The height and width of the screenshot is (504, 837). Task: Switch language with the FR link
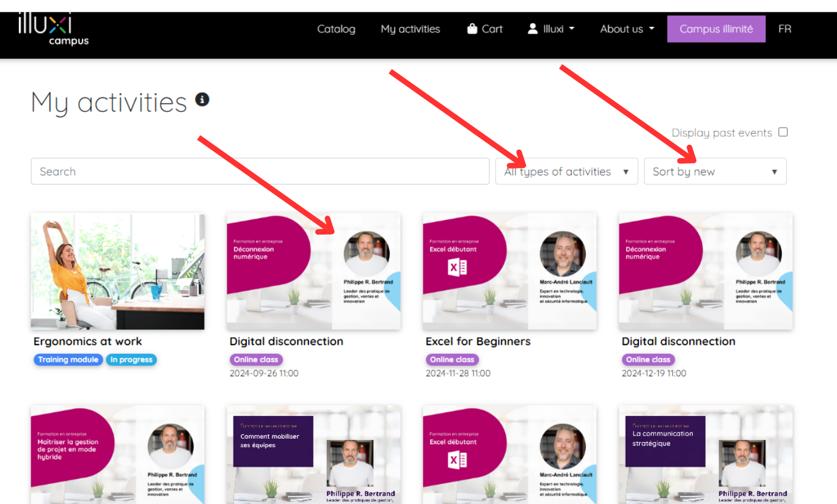pos(784,29)
